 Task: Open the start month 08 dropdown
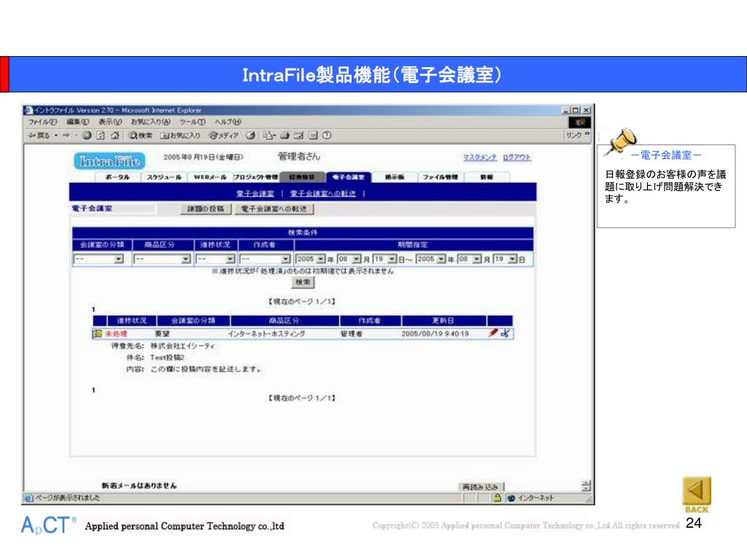pyautogui.click(x=349, y=259)
